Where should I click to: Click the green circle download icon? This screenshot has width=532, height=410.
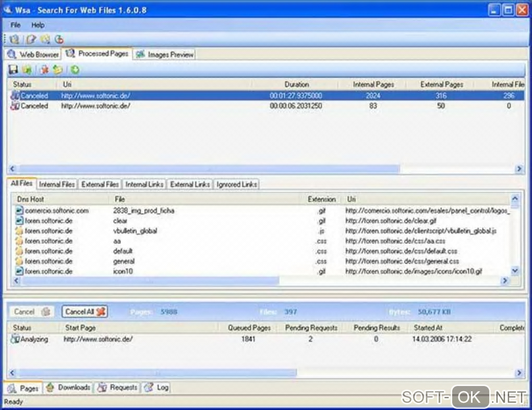pos(75,69)
